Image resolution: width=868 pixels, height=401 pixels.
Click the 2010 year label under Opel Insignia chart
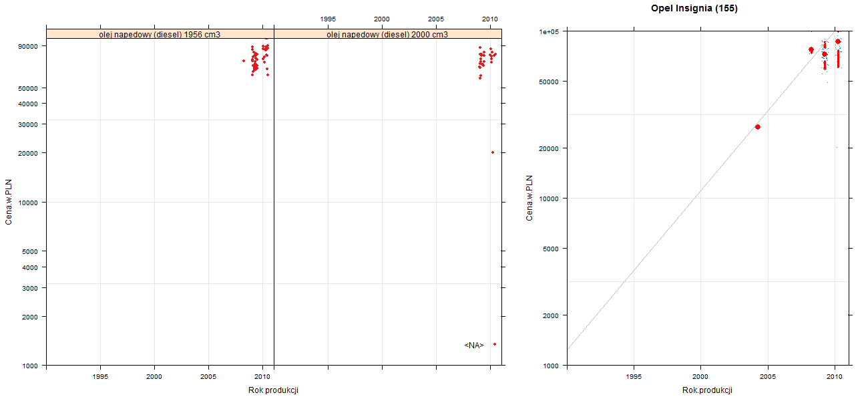point(835,378)
